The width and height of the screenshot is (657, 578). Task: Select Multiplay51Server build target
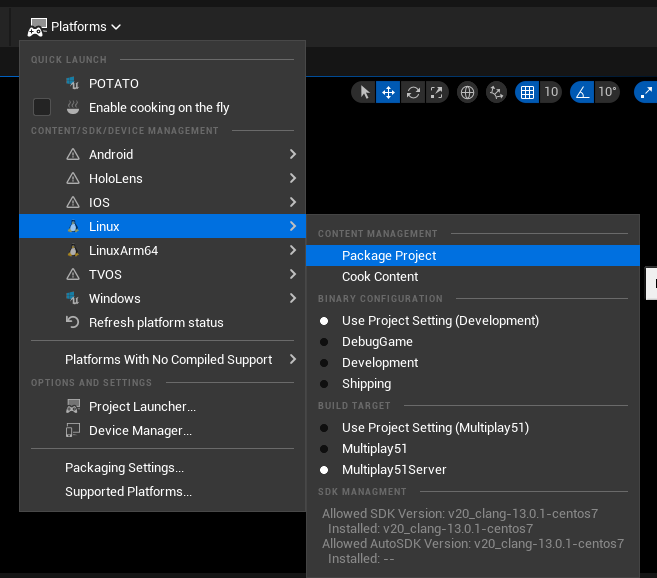(393, 470)
